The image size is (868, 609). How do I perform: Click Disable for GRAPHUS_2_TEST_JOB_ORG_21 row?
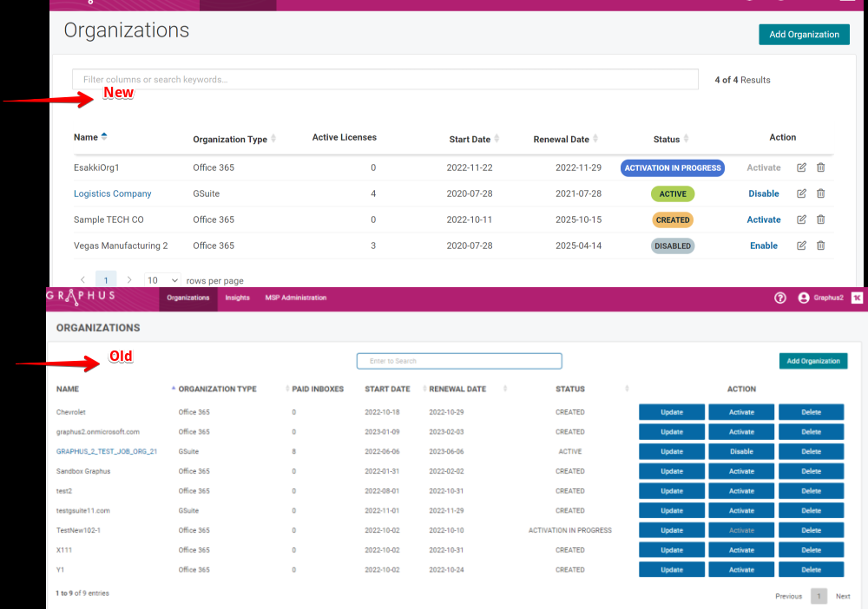coord(741,451)
